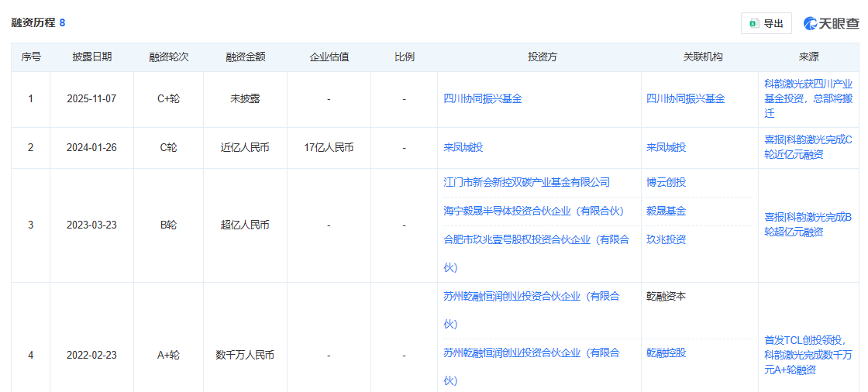Click the green Excel icon in 导出

click(x=753, y=23)
